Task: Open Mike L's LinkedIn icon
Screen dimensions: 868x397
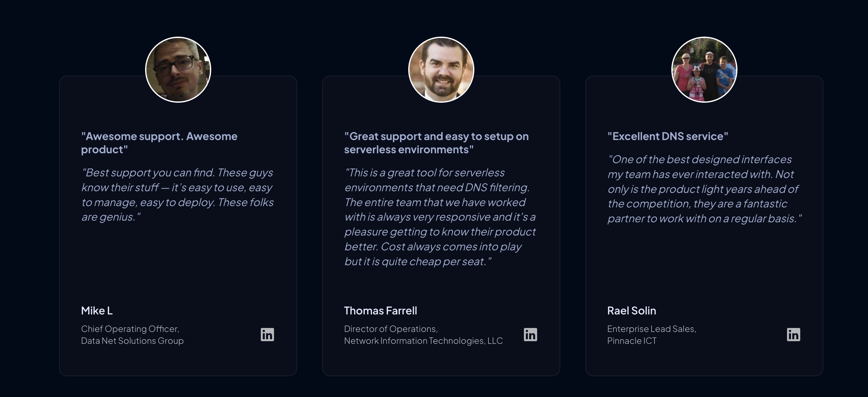Action: click(267, 334)
